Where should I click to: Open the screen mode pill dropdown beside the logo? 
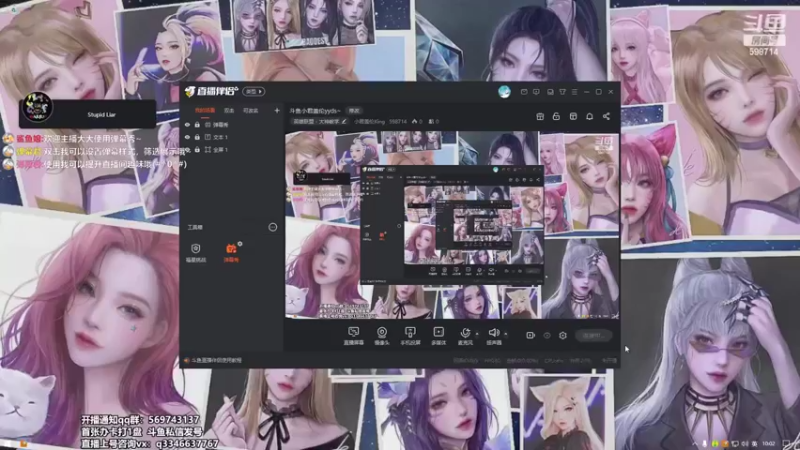click(x=254, y=92)
